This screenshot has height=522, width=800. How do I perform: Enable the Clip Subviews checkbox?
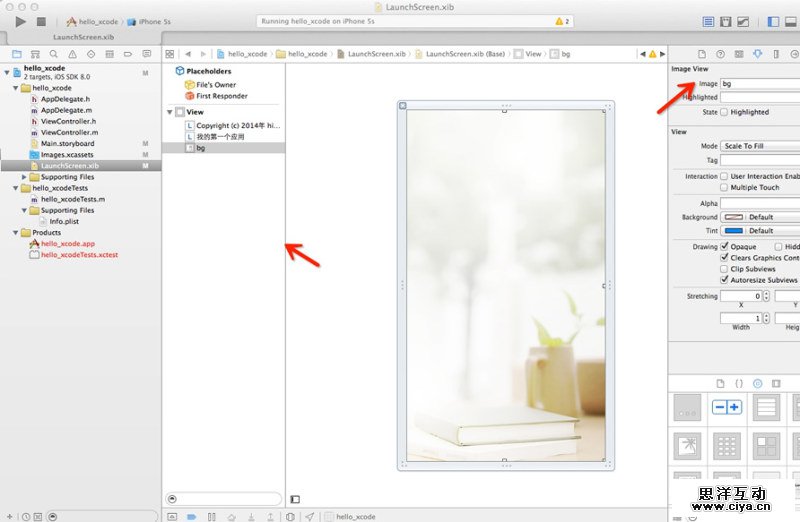[724, 269]
